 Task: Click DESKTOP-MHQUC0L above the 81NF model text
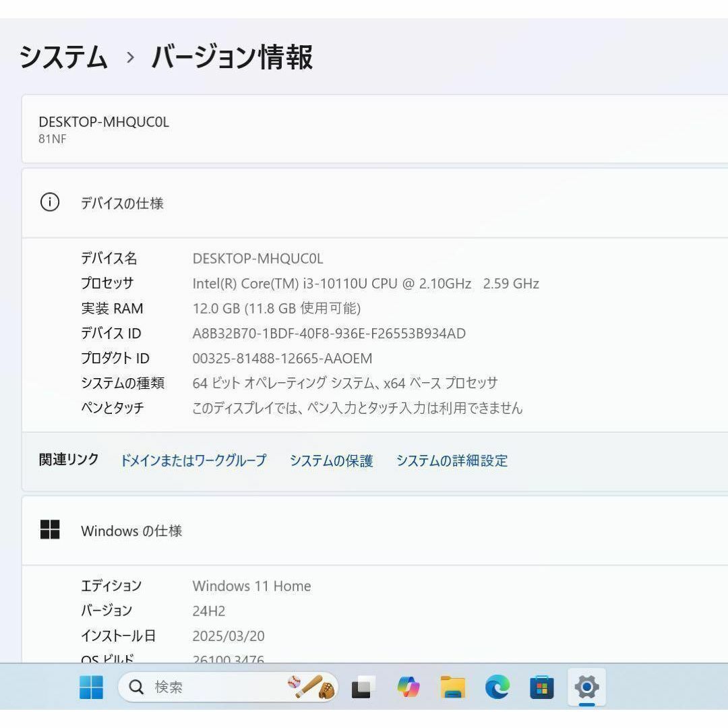[x=104, y=122]
